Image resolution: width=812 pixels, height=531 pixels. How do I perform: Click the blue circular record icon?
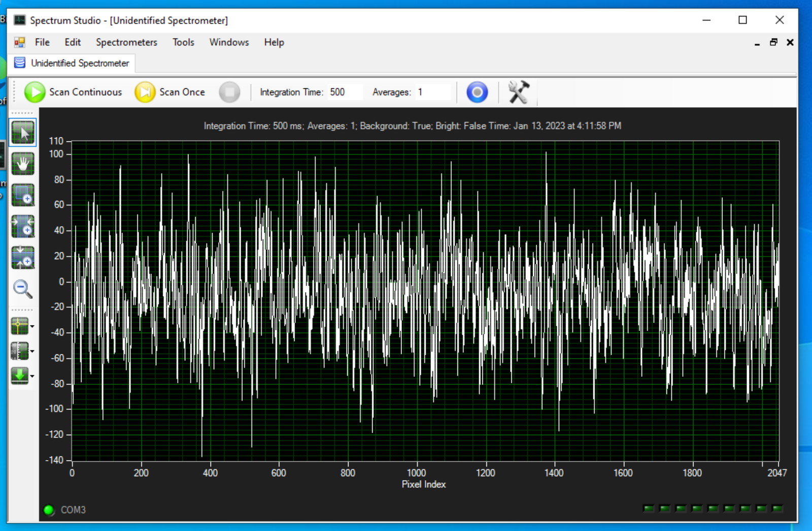point(477,92)
